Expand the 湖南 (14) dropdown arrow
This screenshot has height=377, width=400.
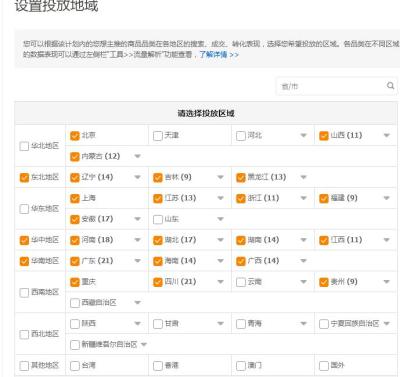pos(303,240)
